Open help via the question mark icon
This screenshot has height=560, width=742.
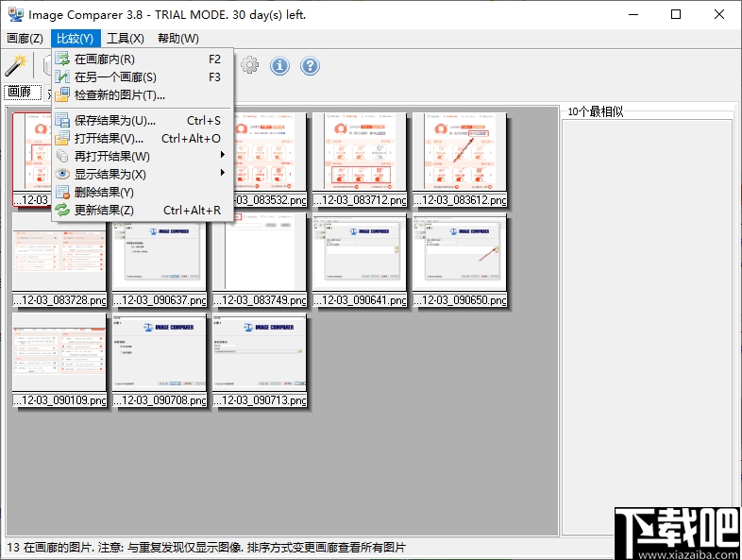[310, 65]
